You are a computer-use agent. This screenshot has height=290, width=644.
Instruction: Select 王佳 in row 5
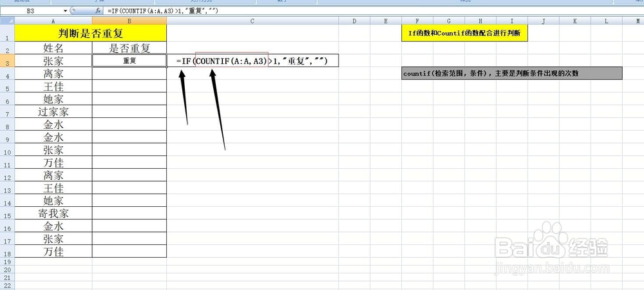point(53,86)
